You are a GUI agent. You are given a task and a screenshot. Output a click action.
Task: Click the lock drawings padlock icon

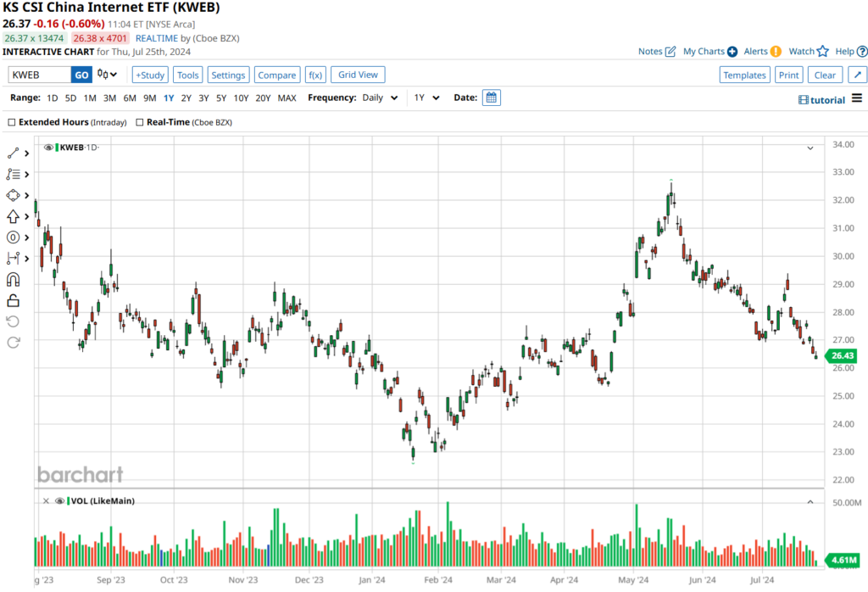coord(14,300)
